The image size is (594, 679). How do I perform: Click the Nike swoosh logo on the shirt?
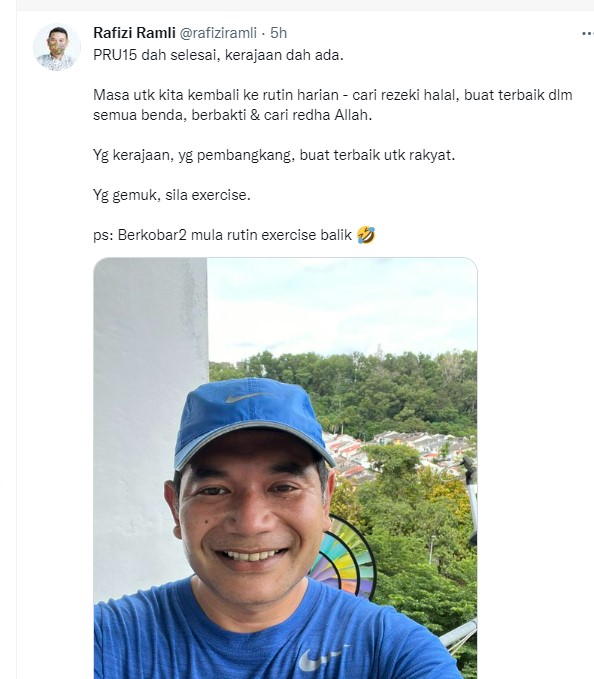[x=322, y=659]
